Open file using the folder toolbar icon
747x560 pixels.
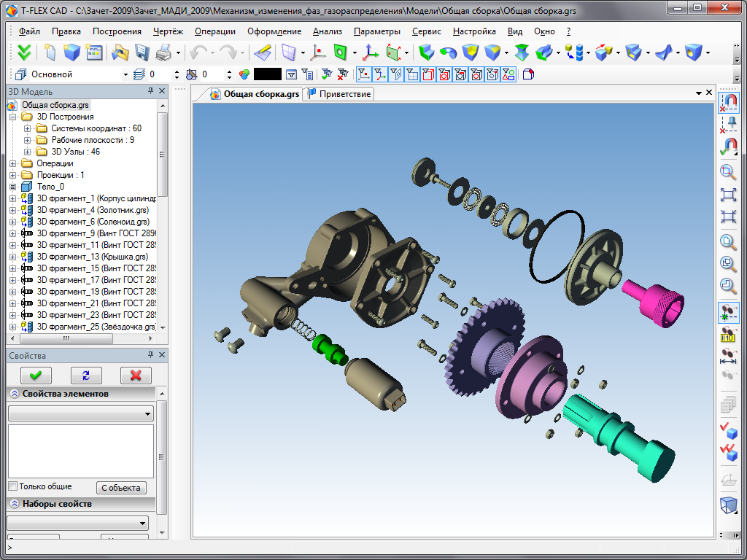(119, 52)
